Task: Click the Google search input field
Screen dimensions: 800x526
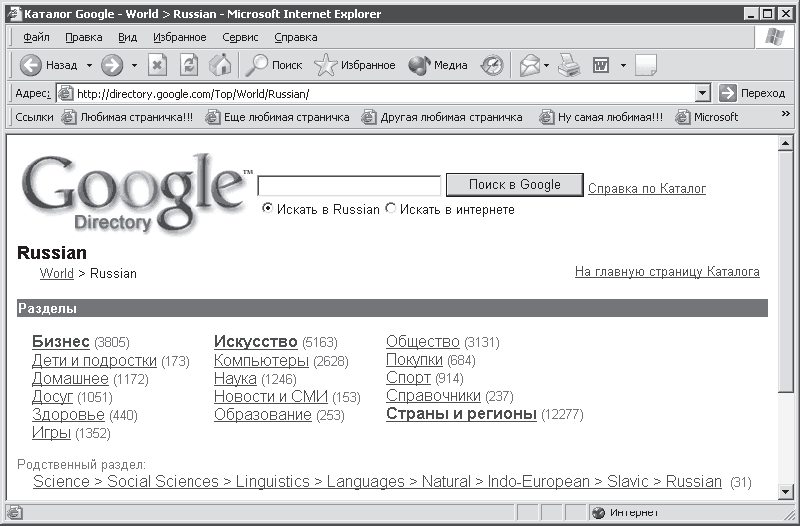Action: pyautogui.click(x=349, y=186)
